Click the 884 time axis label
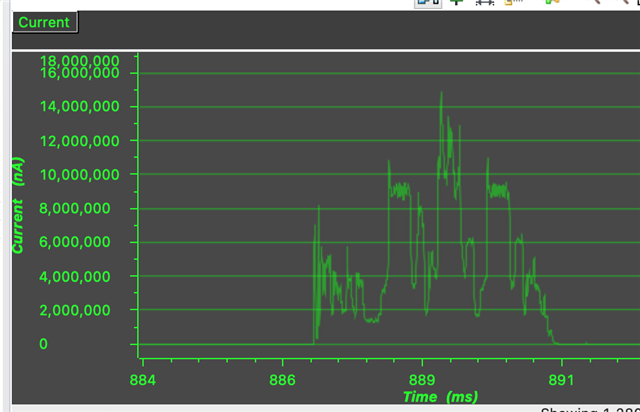 click(143, 380)
